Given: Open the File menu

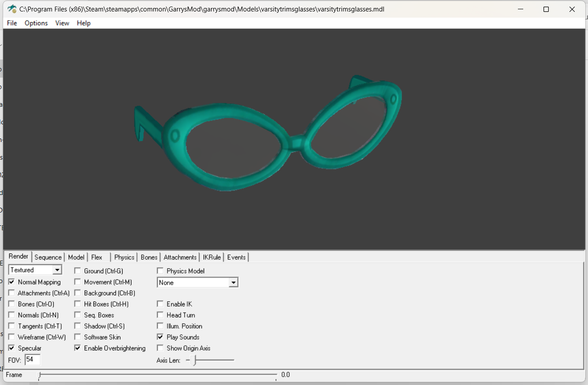Looking at the screenshot, I should point(12,23).
